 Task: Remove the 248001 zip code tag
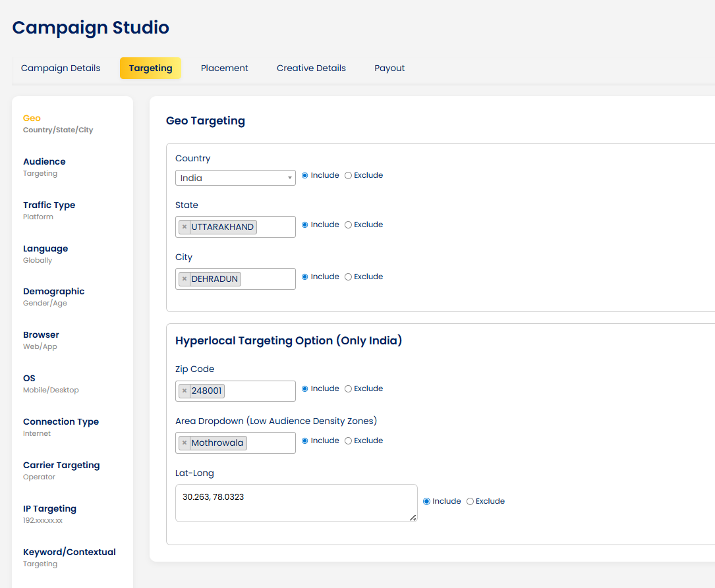coord(185,390)
